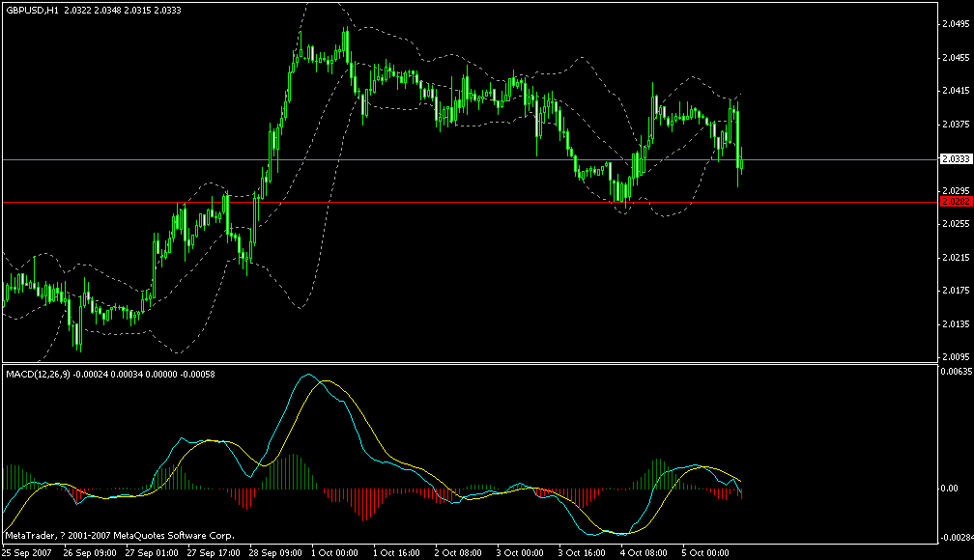Click the 3 Oct 16:00 time label
The height and width of the screenshot is (560, 974).
584,553
